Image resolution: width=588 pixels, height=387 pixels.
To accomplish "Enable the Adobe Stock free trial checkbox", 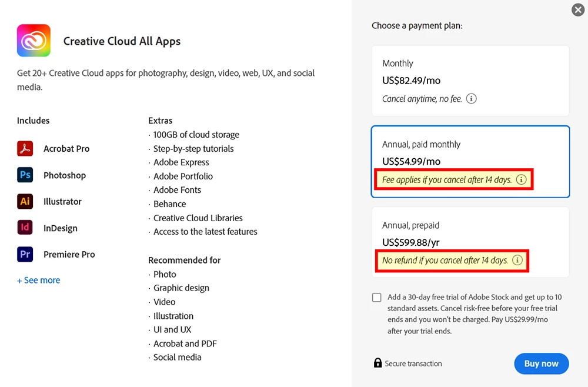I will [377, 298].
